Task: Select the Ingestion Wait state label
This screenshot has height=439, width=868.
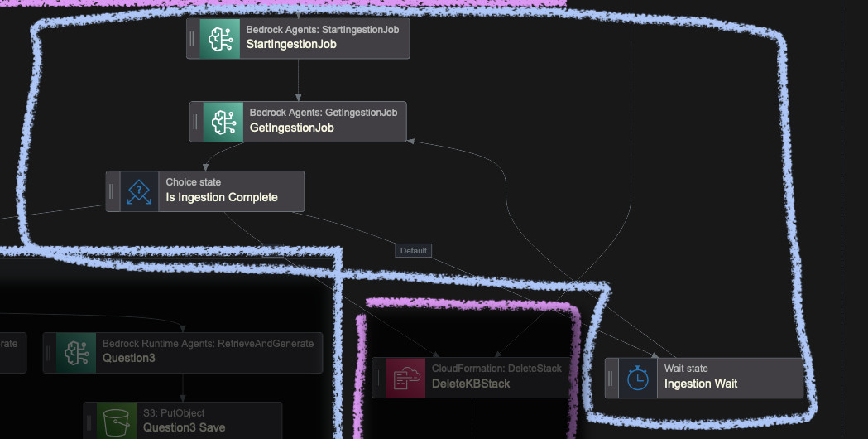Action: tap(701, 384)
